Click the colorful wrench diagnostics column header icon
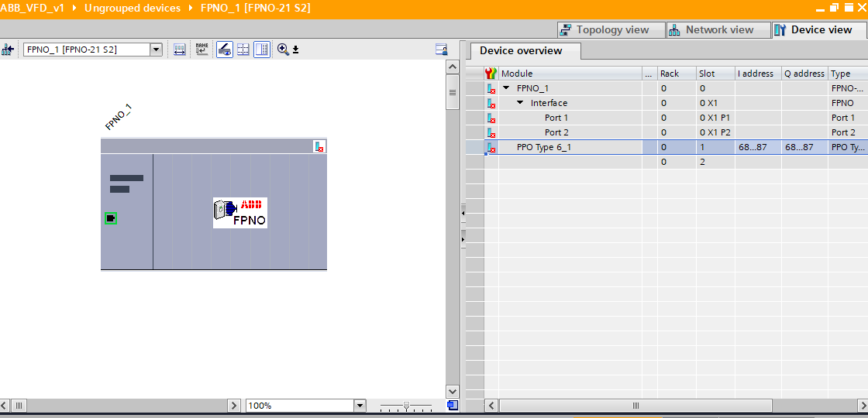868x418 pixels. click(491, 74)
